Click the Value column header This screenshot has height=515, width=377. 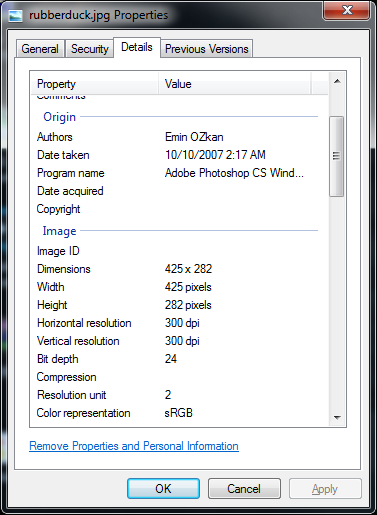tap(235, 84)
